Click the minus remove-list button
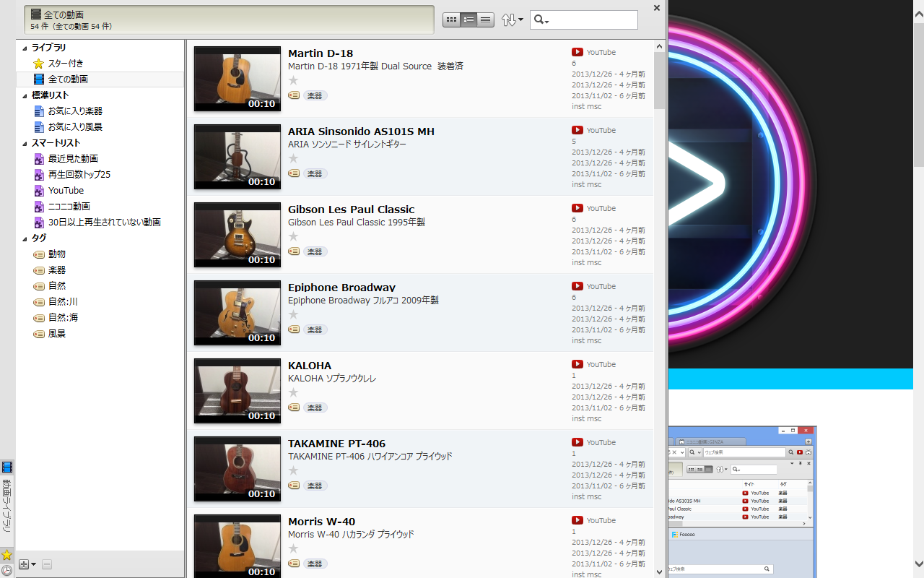The width and height of the screenshot is (924, 578). pyautogui.click(x=47, y=564)
